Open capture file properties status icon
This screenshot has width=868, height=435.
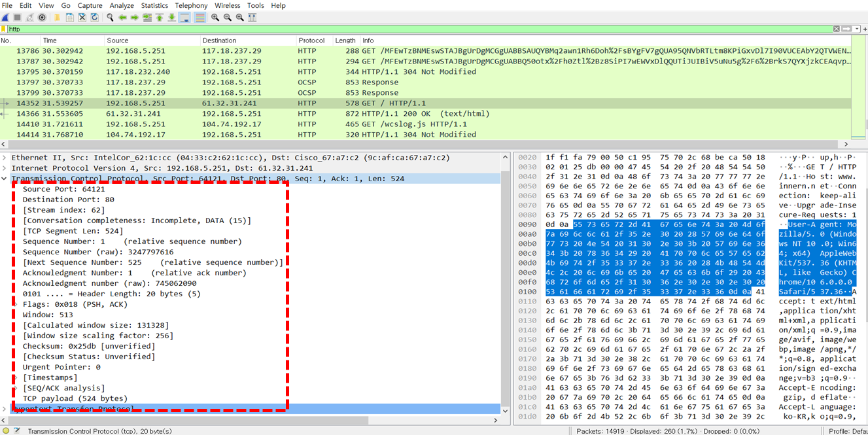[18, 430]
